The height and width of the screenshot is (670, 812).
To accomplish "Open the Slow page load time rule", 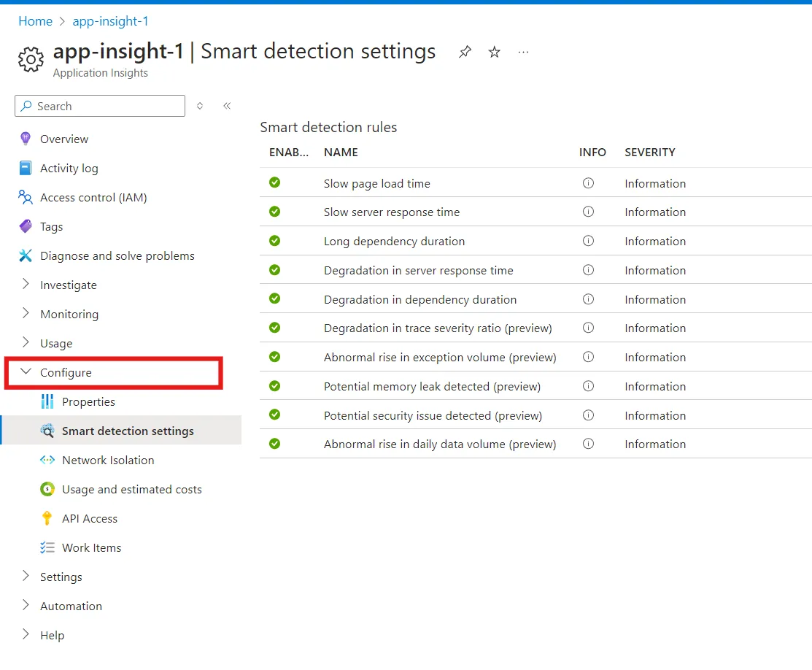I will click(x=377, y=183).
